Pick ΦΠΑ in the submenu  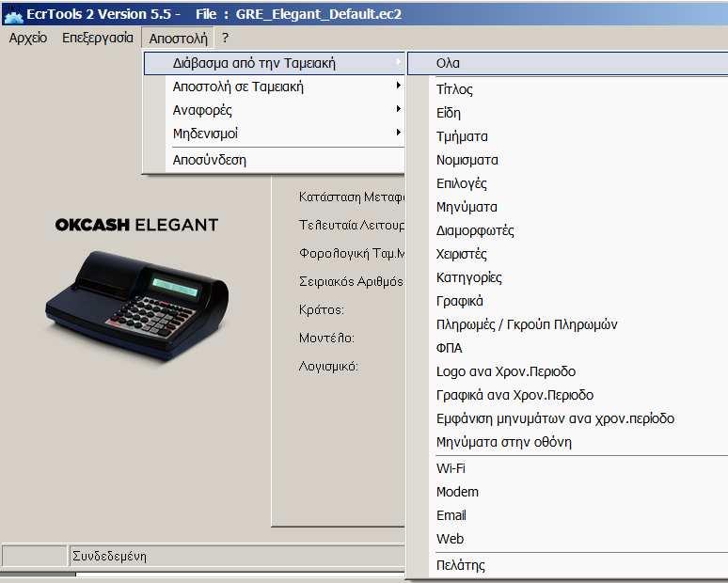pyautogui.click(x=567, y=348)
